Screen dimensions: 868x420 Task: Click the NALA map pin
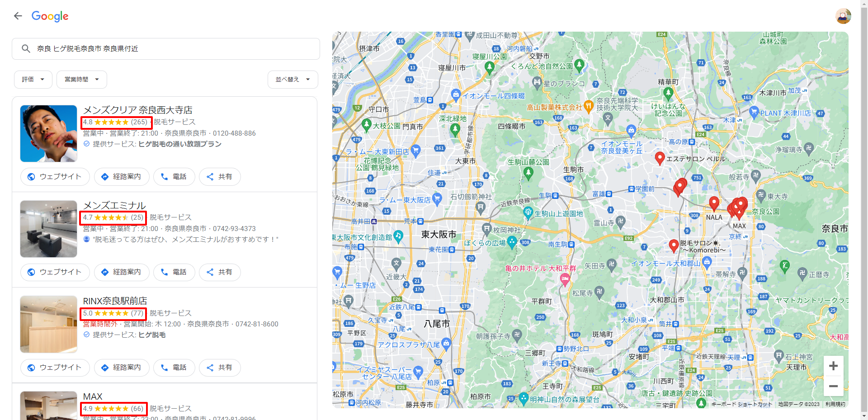coord(714,204)
